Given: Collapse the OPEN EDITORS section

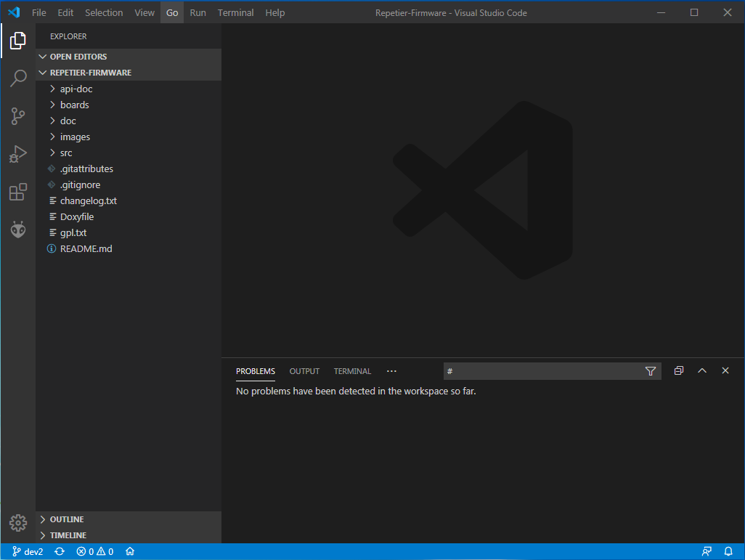Looking at the screenshot, I should 129,57.
